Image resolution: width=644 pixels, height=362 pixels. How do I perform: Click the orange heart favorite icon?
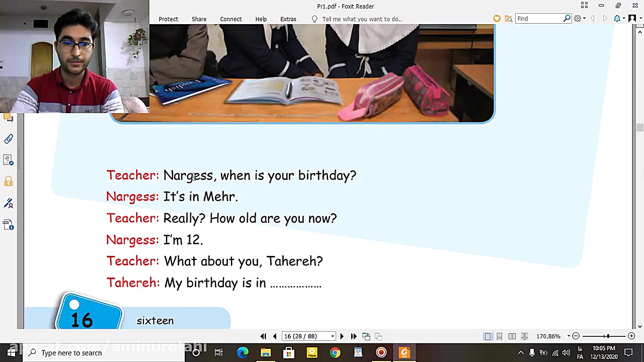[x=497, y=19]
